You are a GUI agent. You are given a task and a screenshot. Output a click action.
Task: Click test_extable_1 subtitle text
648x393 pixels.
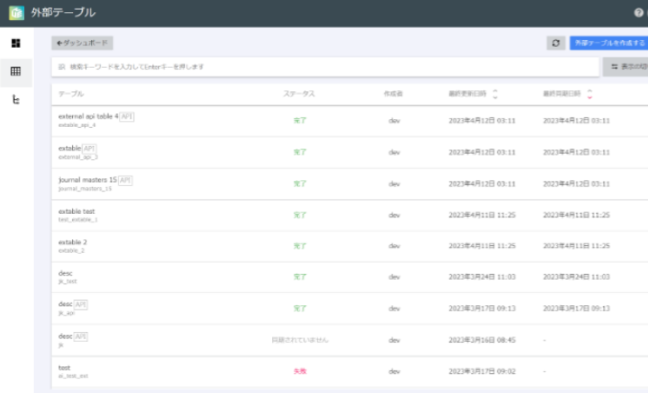click(78, 220)
